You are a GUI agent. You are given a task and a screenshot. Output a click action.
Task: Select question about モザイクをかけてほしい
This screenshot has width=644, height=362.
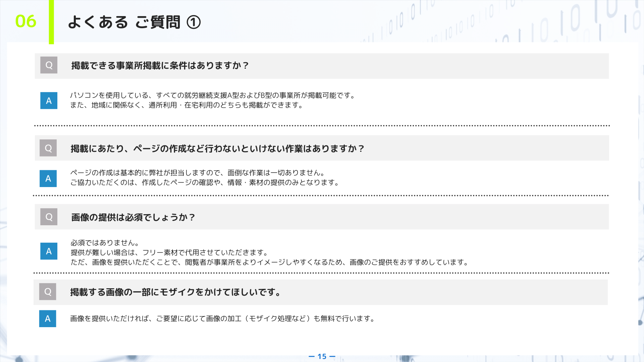pos(175,292)
